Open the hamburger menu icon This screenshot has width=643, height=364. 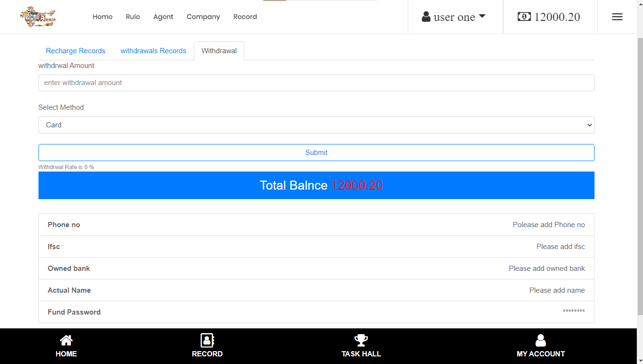pyautogui.click(x=617, y=17)
